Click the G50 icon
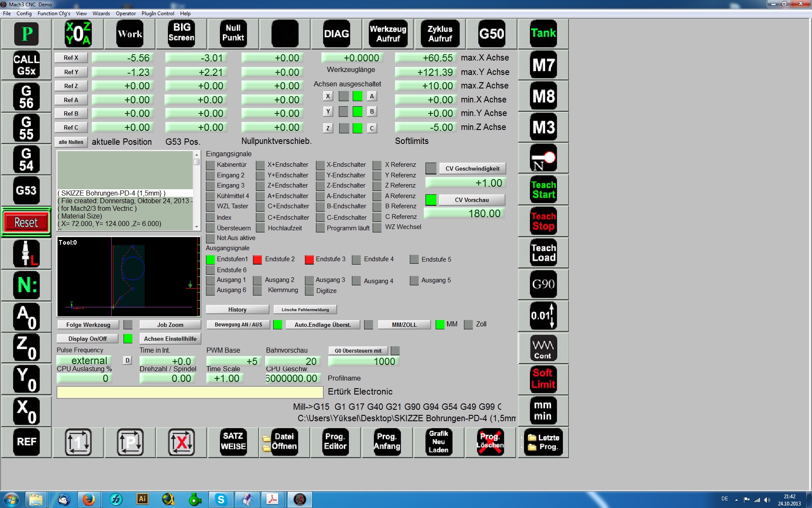Image resolution: width=812 pixels, height=508 pixels. tap(492, 33)
